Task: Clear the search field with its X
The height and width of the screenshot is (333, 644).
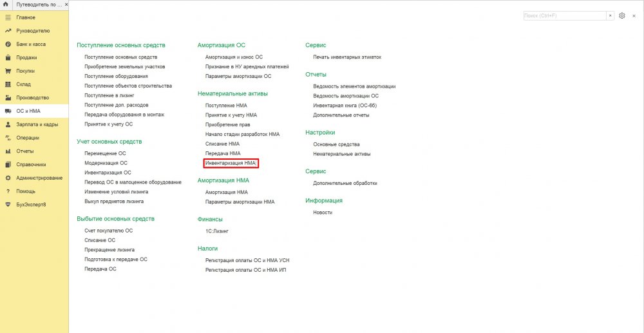Action: point(610,15)
